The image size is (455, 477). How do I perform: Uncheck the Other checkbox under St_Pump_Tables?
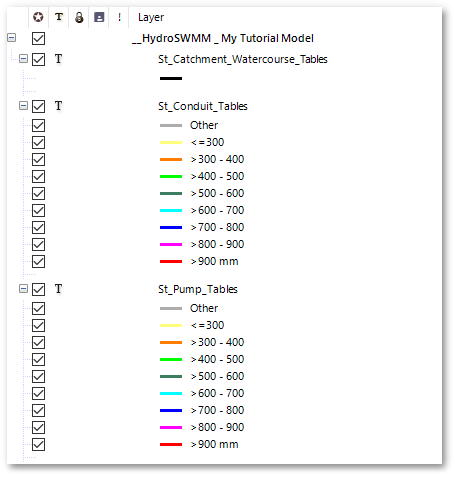(38, 309)
